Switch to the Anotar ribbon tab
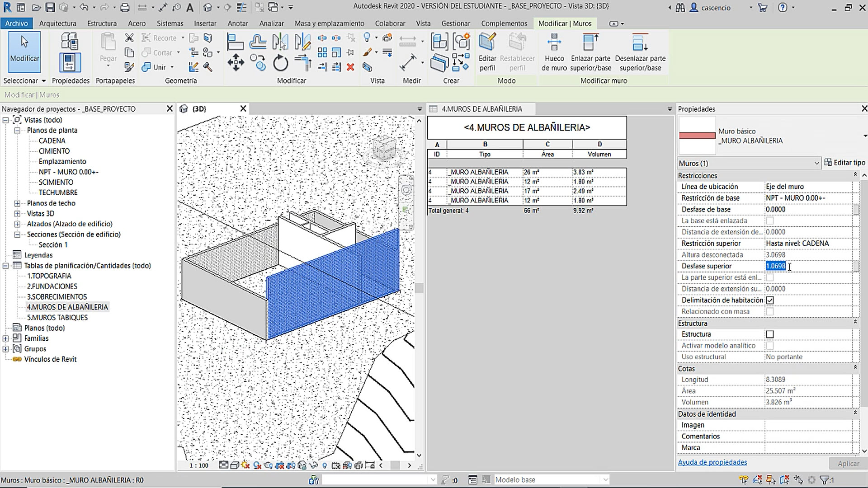 237,23
